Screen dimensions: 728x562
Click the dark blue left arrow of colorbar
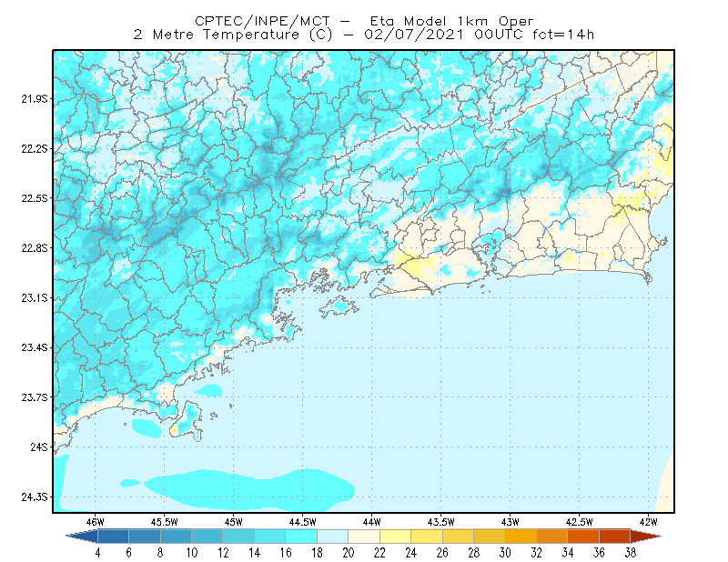click(x=83, y=537)
